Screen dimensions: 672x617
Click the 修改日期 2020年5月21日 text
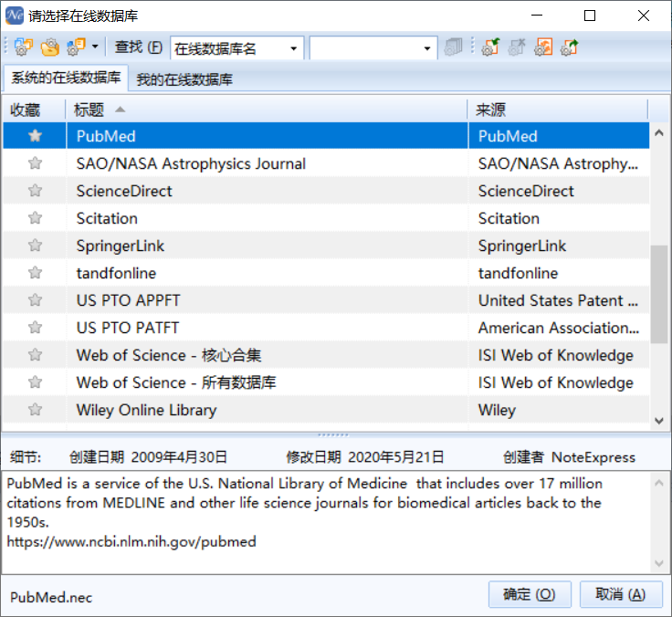pyautogui.click(x=365, y=457)
